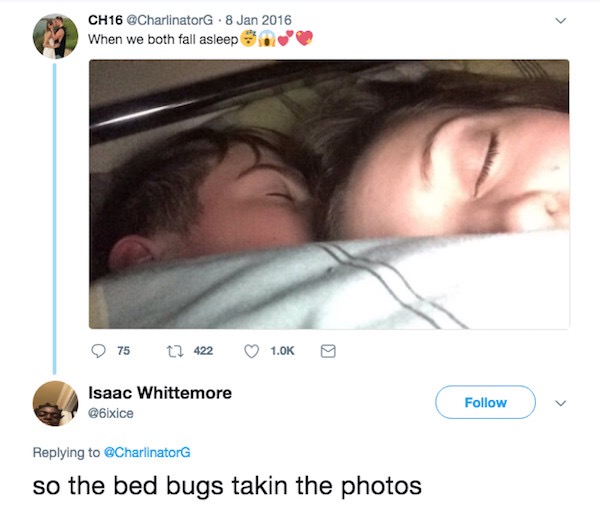Expand the chevron next to Follow

click(560, 403)
